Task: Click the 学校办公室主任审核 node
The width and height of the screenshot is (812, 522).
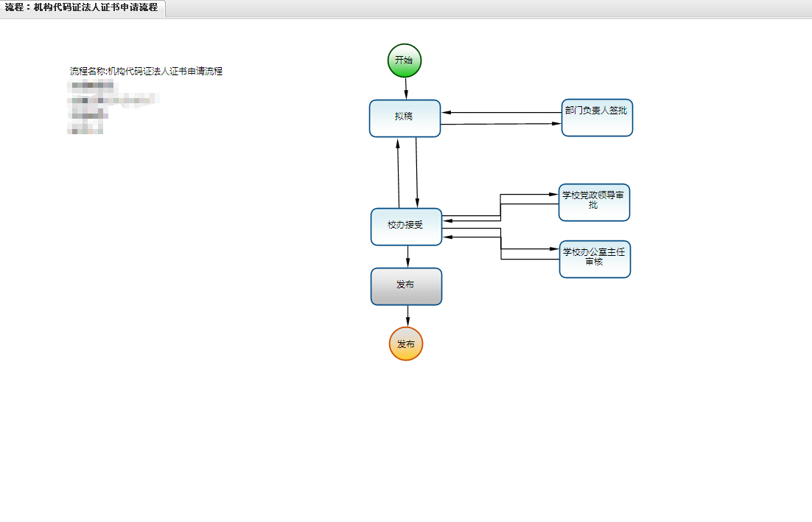Action: click(x=595, y=259)
